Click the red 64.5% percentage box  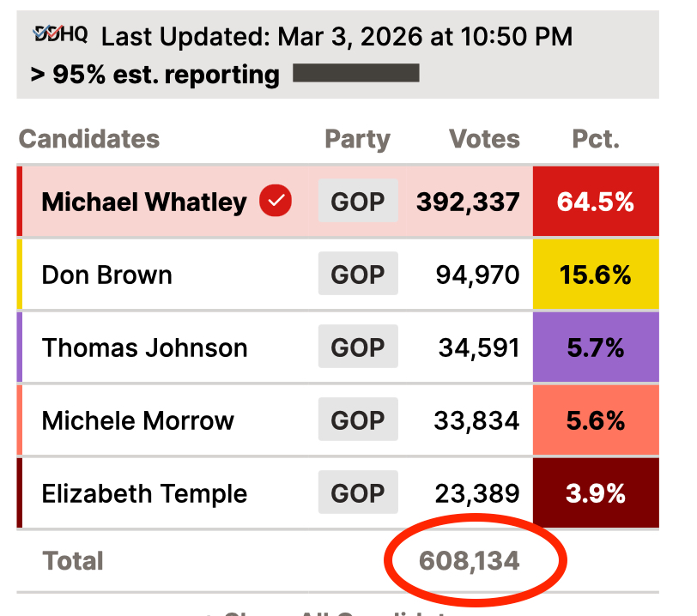[x=596, y=202]
